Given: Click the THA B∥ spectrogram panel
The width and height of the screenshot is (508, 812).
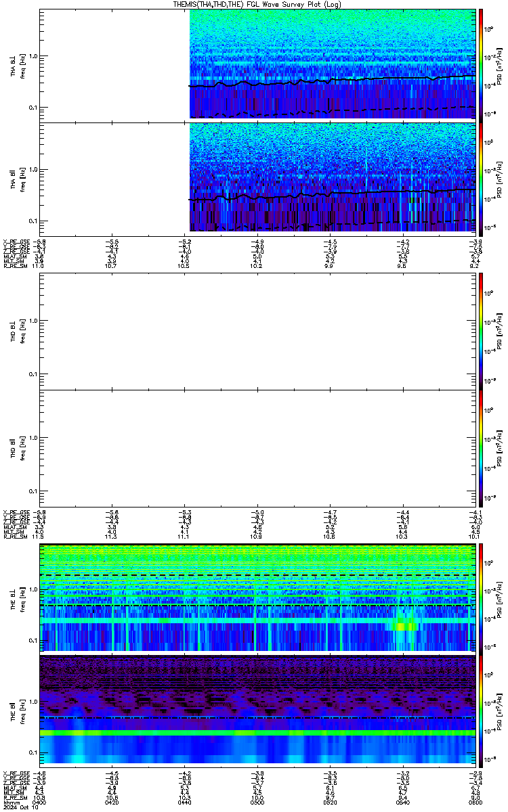Looking at the screenshot, I should tap(333, 178).
